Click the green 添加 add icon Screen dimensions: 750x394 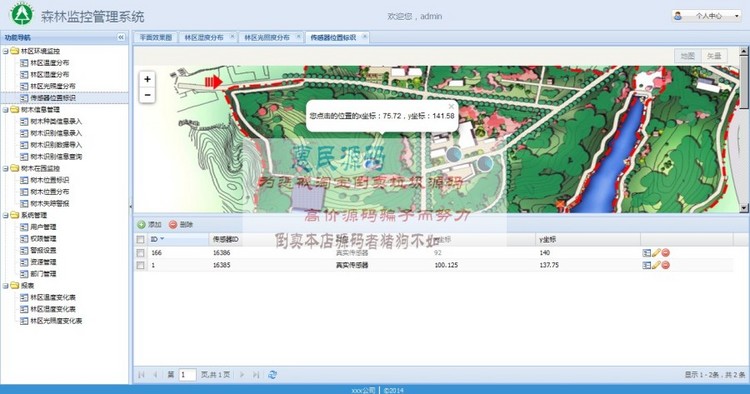click(142, 224)
